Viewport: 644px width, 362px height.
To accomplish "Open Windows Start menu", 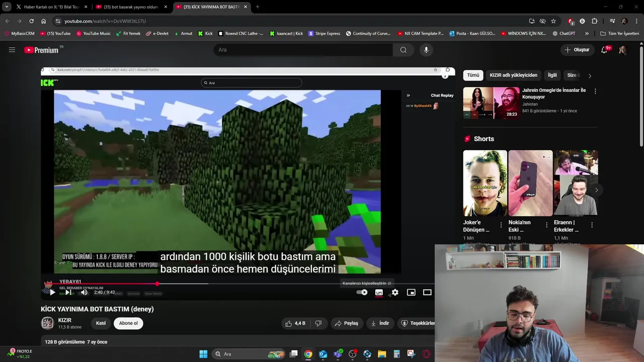I will [203, 354].
